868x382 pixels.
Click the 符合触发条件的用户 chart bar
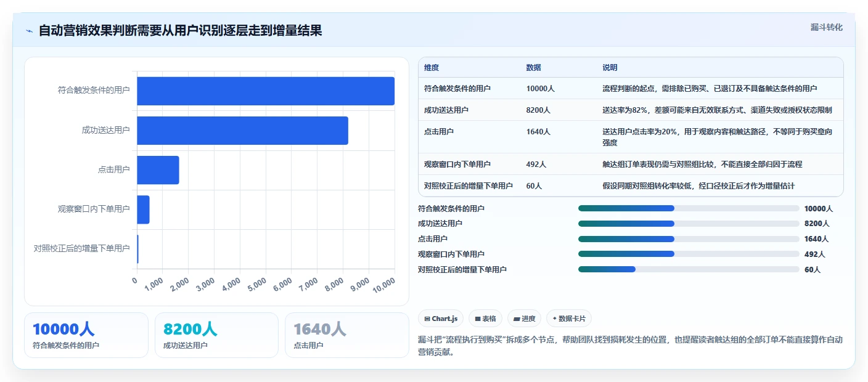pyautogui.click(x=266, y=91)
